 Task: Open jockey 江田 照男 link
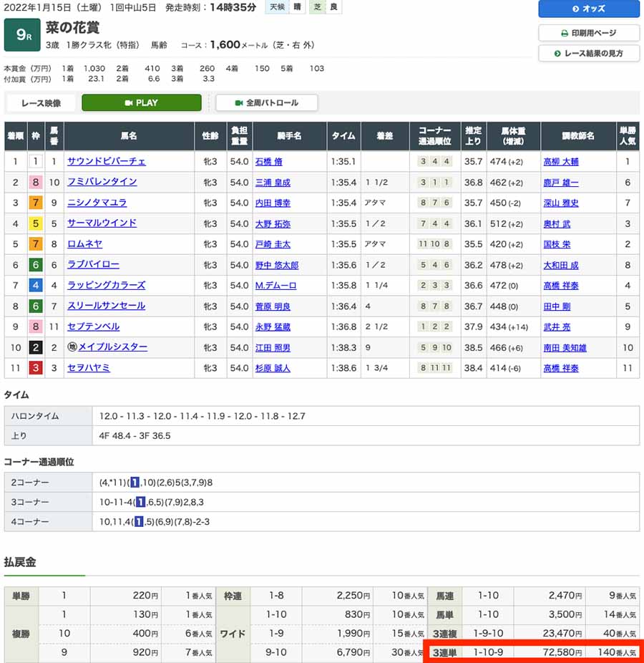[273, 347]
